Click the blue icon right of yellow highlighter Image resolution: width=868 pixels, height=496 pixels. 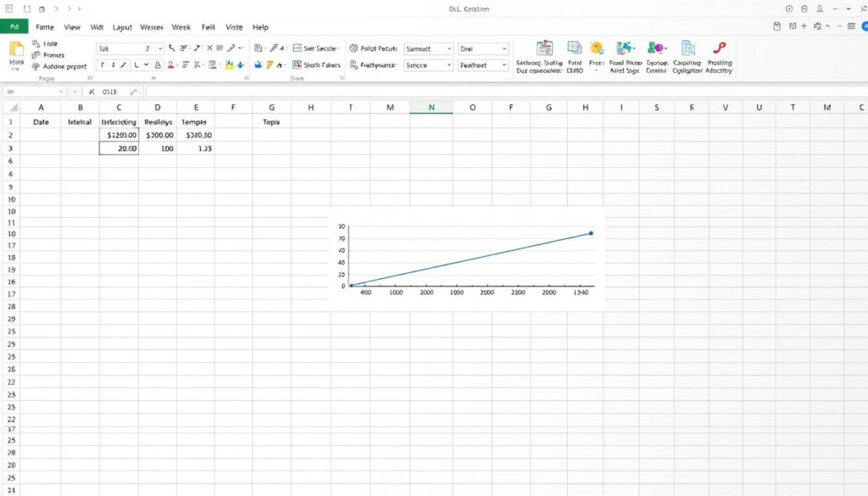tap(241, 64)
